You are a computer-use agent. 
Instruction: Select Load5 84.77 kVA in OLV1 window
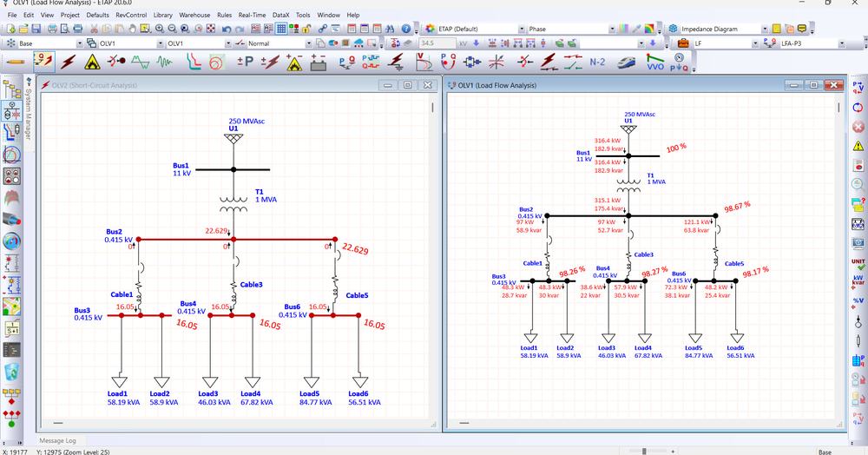tap(697, 352)
